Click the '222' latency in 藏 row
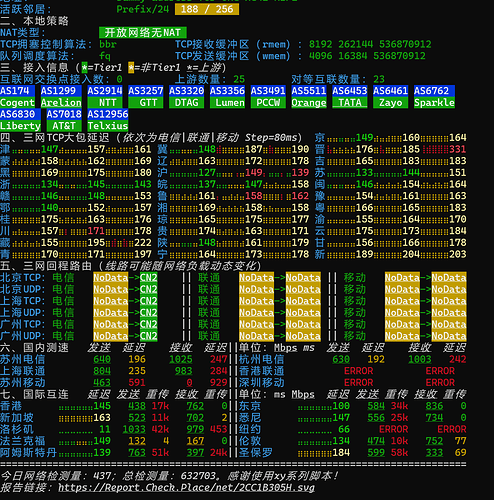This screenshot has width=494, height=500. point(143,242)
